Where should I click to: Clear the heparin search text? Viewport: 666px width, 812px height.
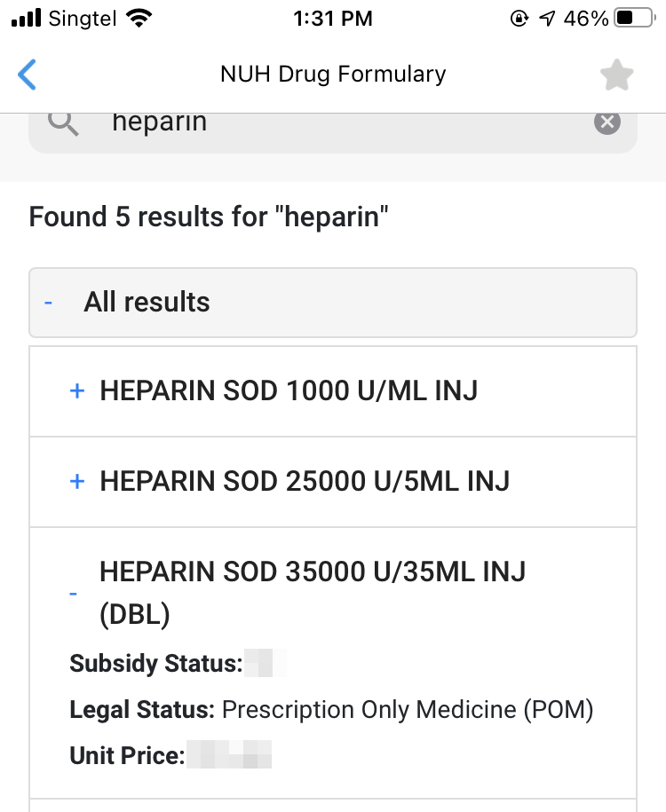[607, 122]
